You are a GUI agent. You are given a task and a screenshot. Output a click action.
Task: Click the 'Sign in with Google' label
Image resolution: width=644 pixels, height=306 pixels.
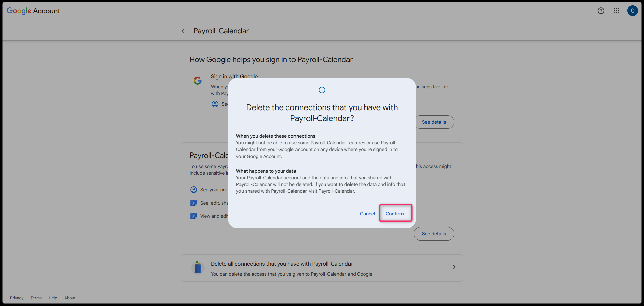pos(234,76)
